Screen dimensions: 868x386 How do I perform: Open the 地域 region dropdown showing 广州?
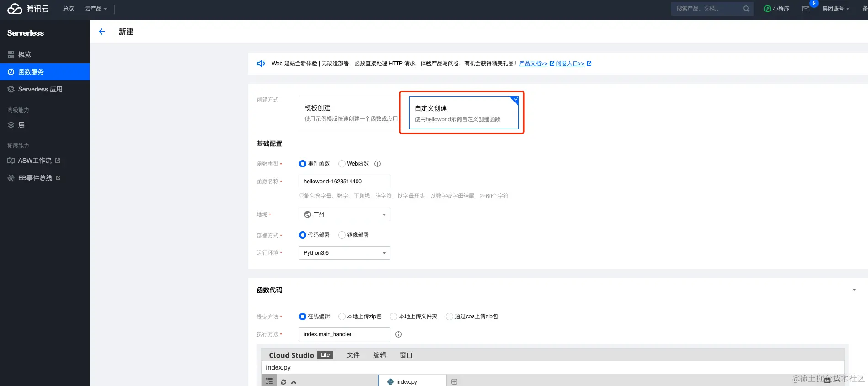pos(345,214)
